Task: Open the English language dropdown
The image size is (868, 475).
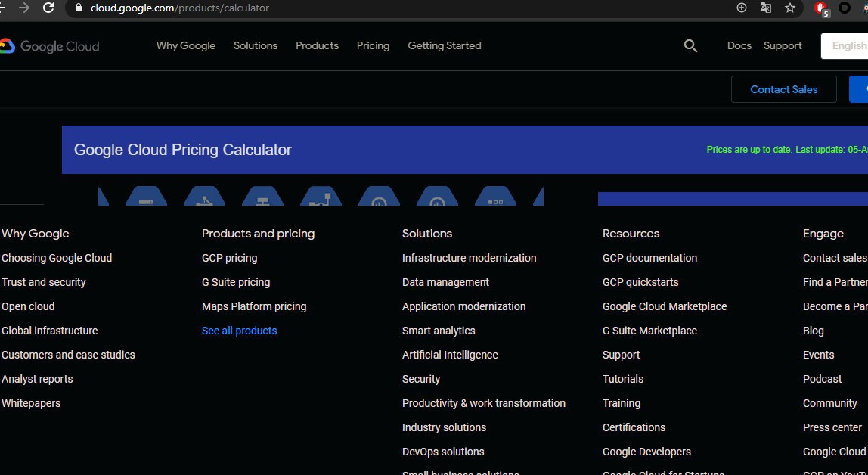Action: 845,46
